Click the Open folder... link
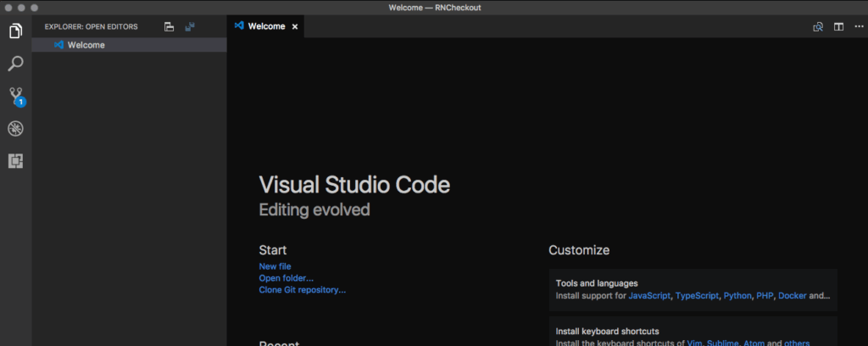Viewport: 868px width, 346px height. coord(287,278)
